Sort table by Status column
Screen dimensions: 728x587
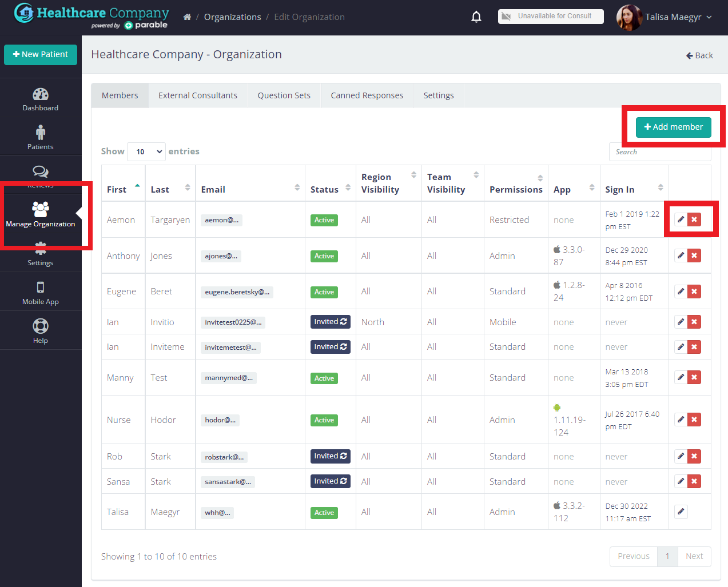tap(331, 183)
